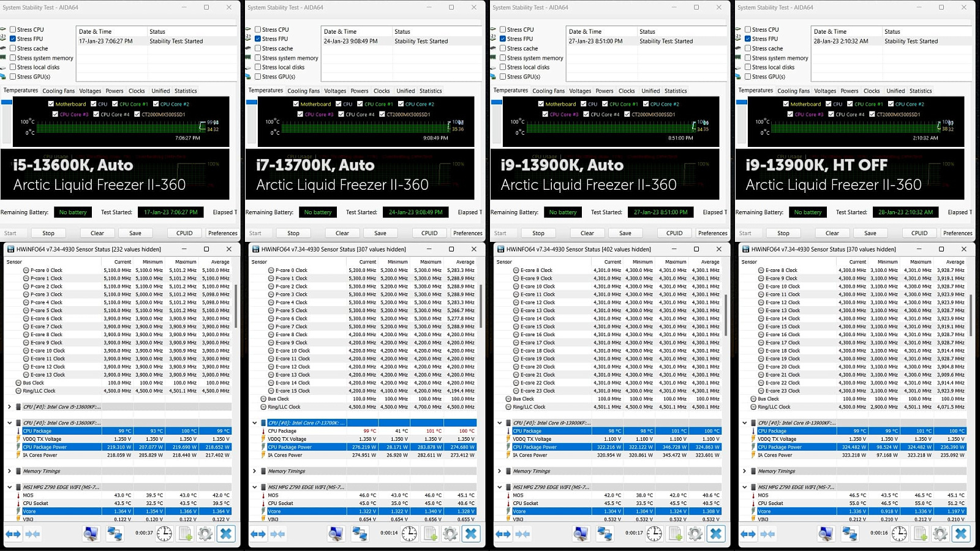The height and width of the screenshot is (551, 980).
Task: Enable Stress cache in i7-13700K AIDA64 window
Action: tap(258, 48)
